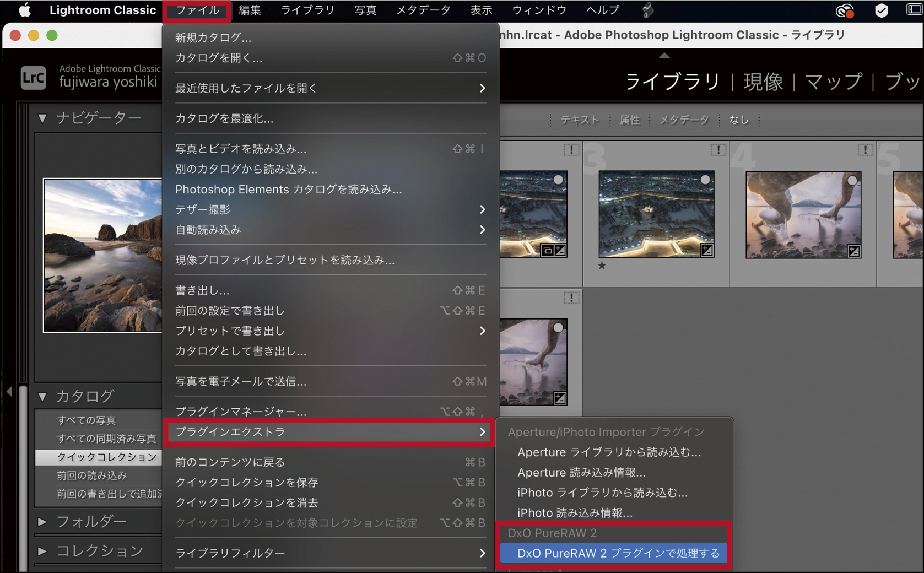Choose カタログとして書き出し... menu item
The width and height of the screenshot is (924, 573).
click(331, 351)
